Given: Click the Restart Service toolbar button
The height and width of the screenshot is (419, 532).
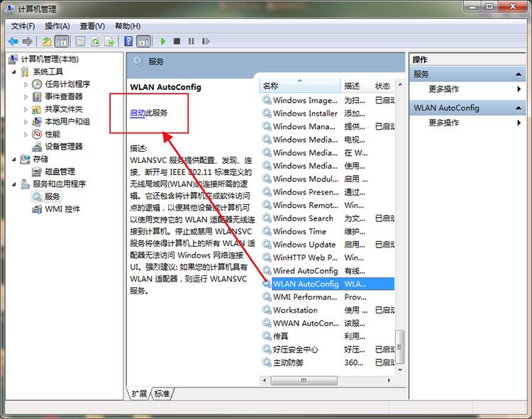Looking at the screenshot, I should pyautogui.click(x=206, y=41).
